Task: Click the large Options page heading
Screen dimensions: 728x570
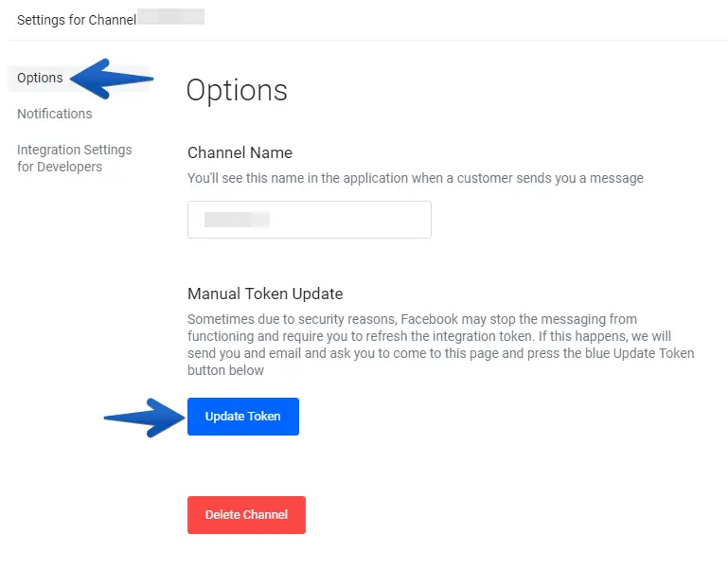Action: click(237, 91)
